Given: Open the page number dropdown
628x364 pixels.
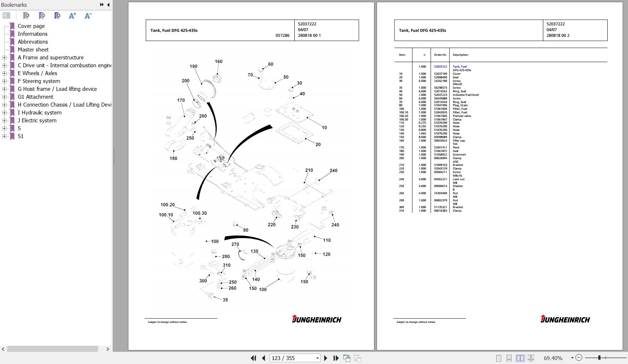Looking at the screenshot, I should pos(317,358).
